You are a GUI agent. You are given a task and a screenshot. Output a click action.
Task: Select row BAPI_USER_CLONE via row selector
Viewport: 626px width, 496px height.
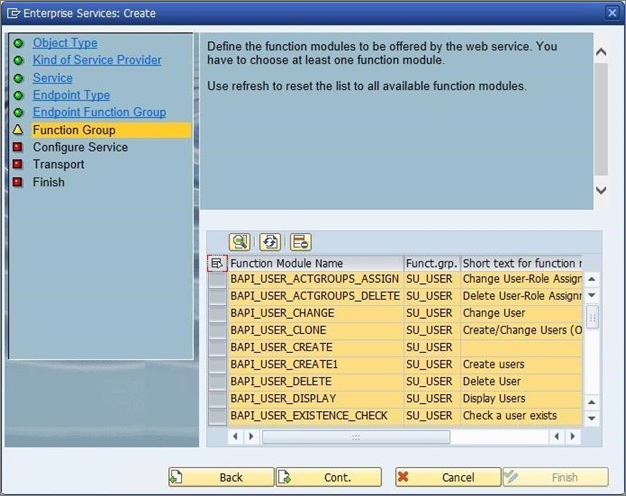[x=218, y=331]
